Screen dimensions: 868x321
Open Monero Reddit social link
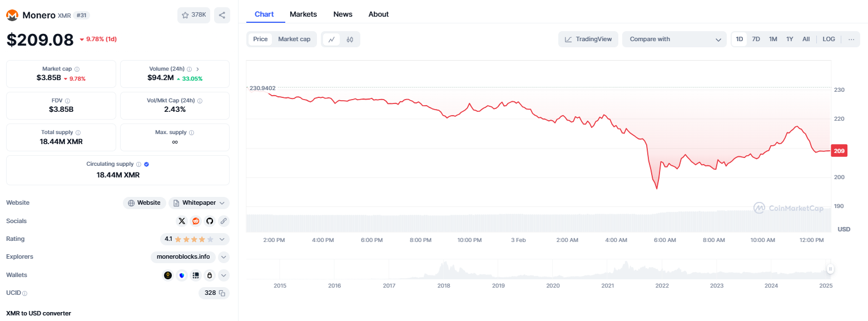[196, 221]
